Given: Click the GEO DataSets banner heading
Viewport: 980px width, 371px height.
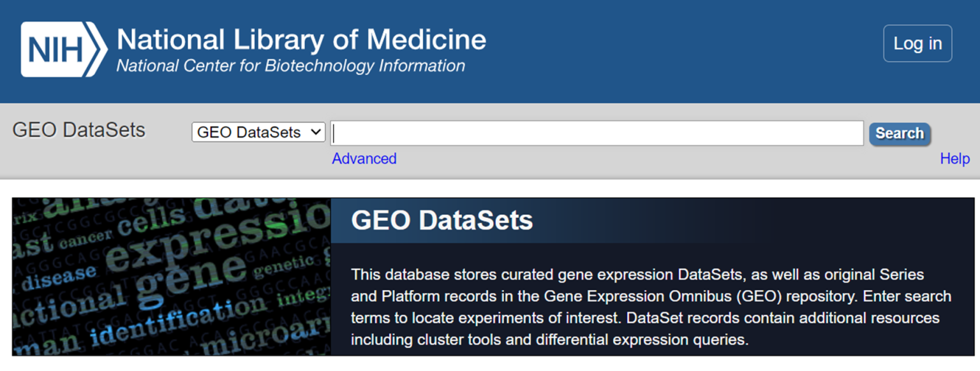Looking at the screenshot, I should pos(442,221).
